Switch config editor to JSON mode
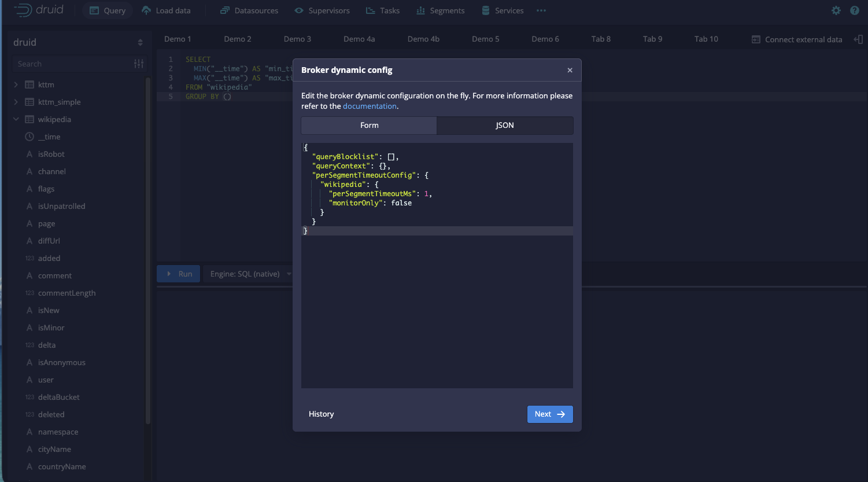This screenshot has width=868, height=482. 505,125
